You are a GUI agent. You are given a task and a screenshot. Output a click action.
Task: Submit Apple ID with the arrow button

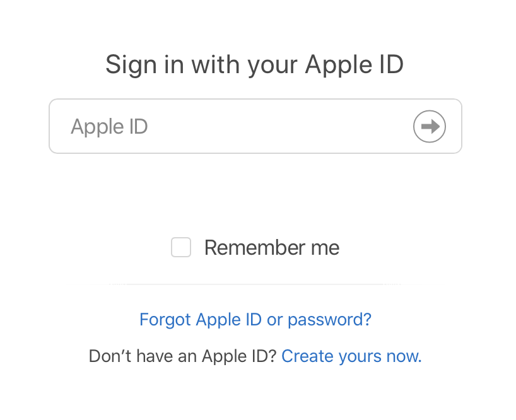pyautogui.click(x=430, y=126)
